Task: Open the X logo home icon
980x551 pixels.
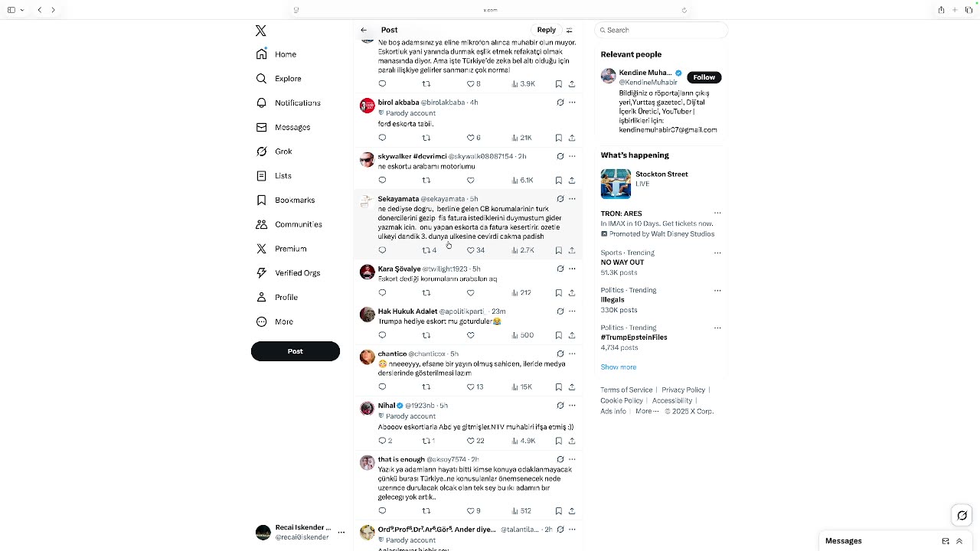Action: click(x=261, y=31)
